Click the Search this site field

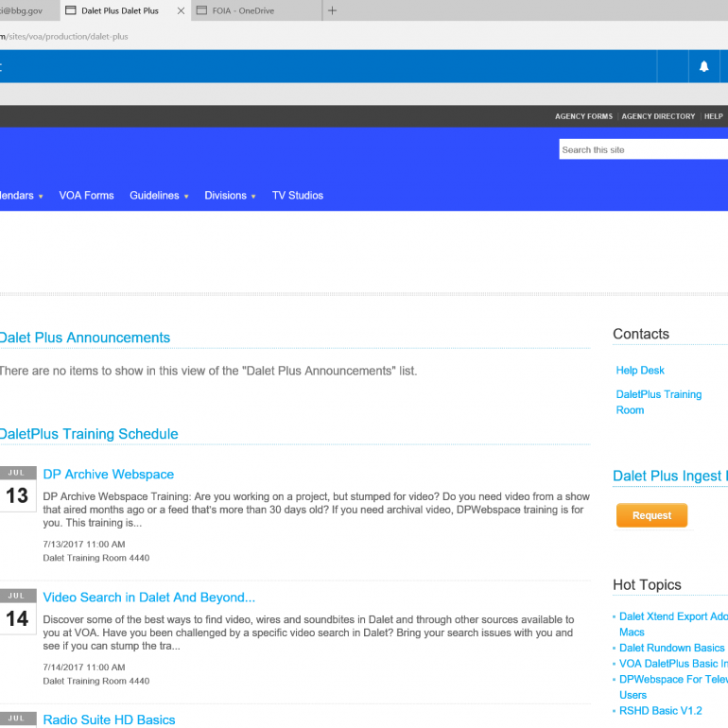tap(644, 149)
